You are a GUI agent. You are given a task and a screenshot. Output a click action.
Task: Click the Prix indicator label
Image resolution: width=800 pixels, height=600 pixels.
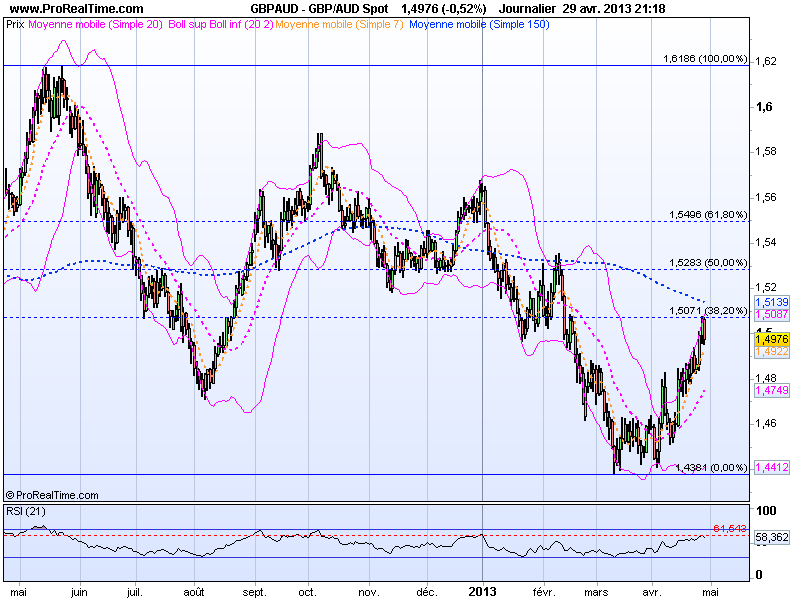(x=14, y=31)
